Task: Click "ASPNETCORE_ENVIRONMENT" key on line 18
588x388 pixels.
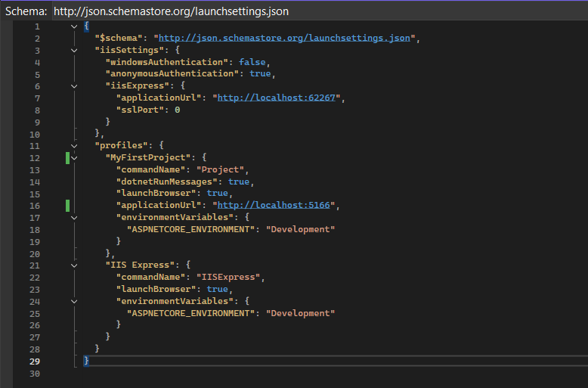Action: click(191, 229)
